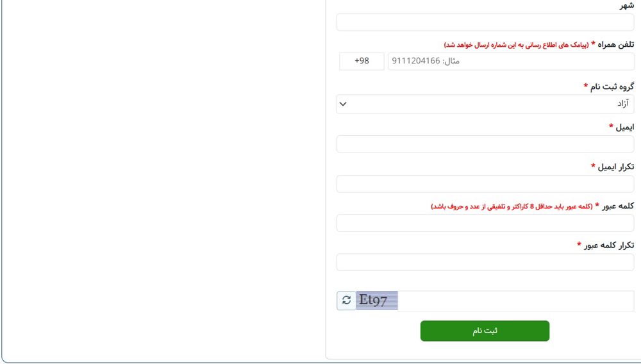The height and width of the screenshot is (364, 641).
Task: Select the mobile number field with 9111204166 placeholder
Action: 511,62
